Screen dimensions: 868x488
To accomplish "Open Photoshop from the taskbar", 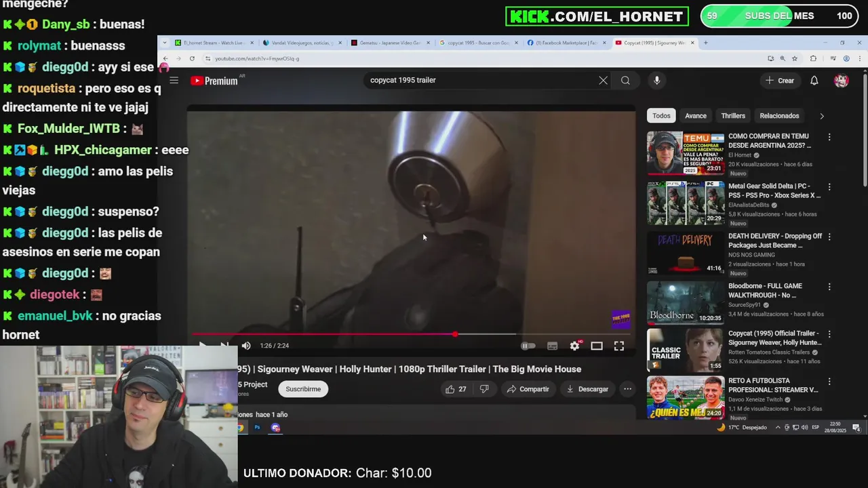I will [x=257, y=428].
